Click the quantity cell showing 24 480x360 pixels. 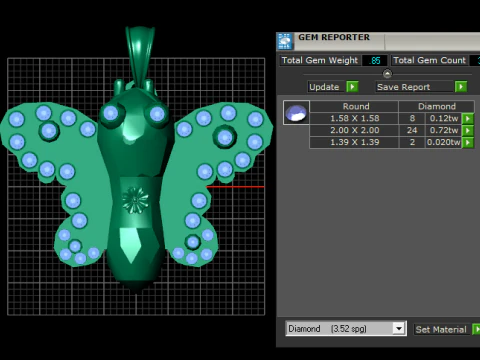(412, 130)
